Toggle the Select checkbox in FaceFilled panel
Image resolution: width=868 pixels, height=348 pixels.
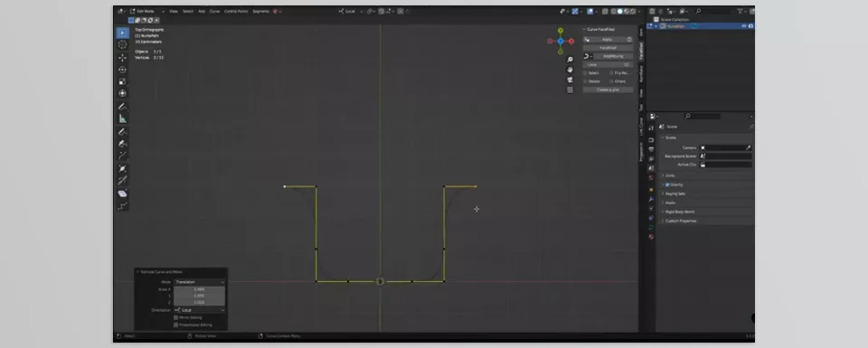585,73
